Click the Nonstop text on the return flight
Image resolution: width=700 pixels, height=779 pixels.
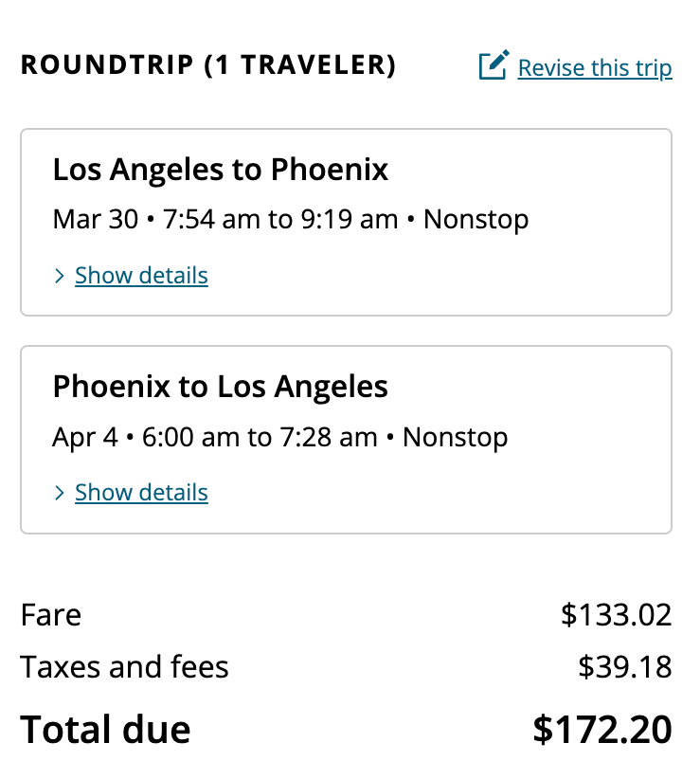[x=455, y=437]
